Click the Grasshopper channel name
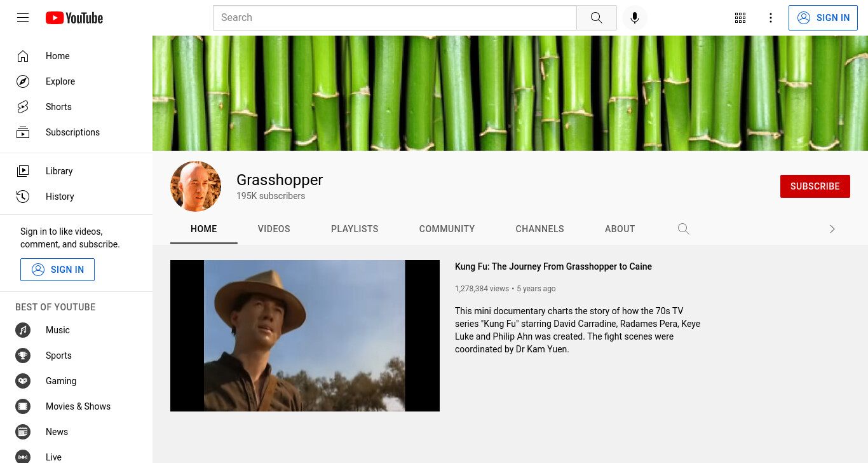Viewport: 868px width, 463px height. 280,180
